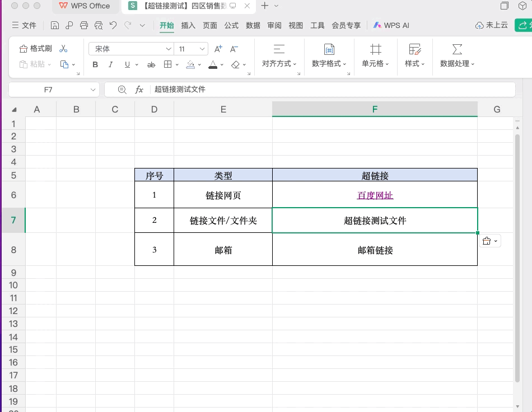Select the 链接文件/文件夹 cell
The height and width of the screenshot is (412, 532).
223,221
